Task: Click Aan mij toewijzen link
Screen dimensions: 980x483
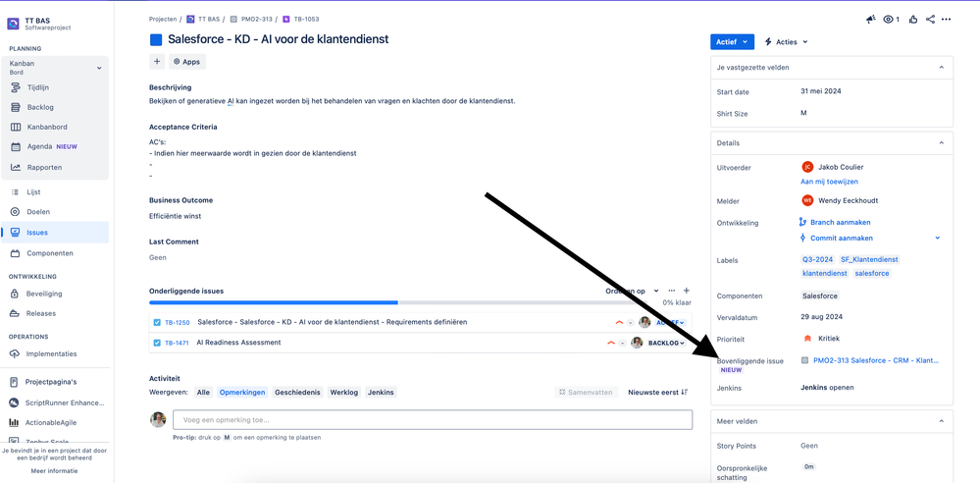Action: coord(829,182)
